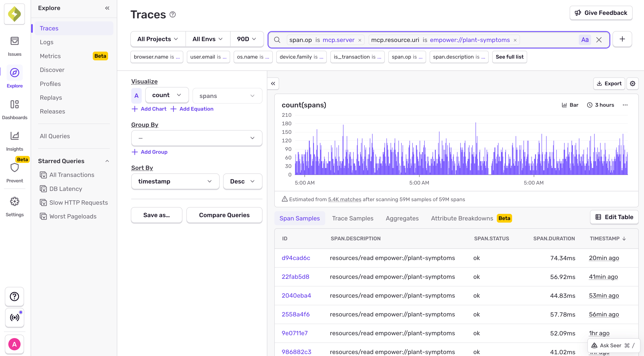The image size is (644, 356).
Task: Click the help question mark icon
Action: [x=14, y=297]
